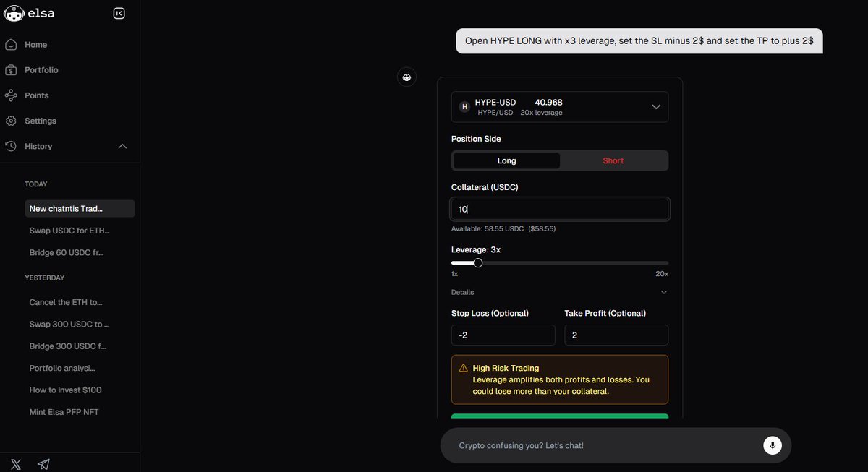This screenshot has width=868, height=472.
Task: Click the Swap USDC for ETH history entry
Action: pyautogui.click(x=69, y=230)
